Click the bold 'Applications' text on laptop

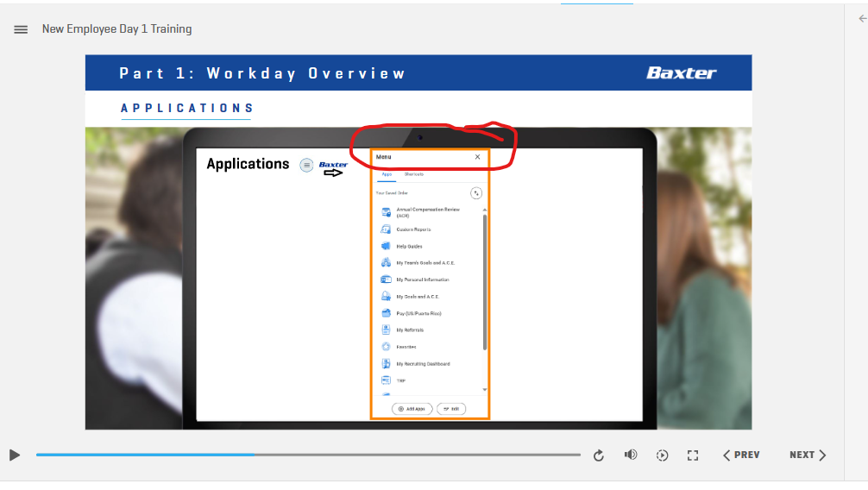click(x=248, y=164)
